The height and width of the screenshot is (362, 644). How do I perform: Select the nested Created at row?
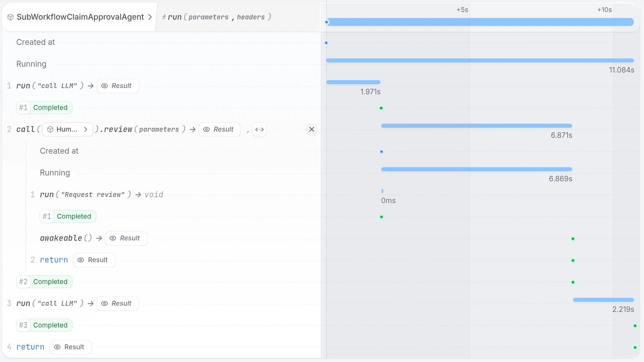(x=59, y=151)
